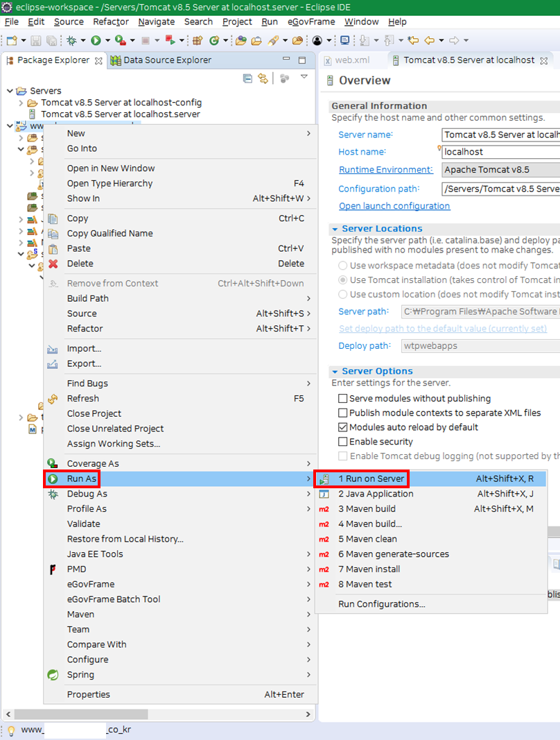Click Open launch configuration link
This screenshot has width=560, height=740.
click(x=394, y=206)
